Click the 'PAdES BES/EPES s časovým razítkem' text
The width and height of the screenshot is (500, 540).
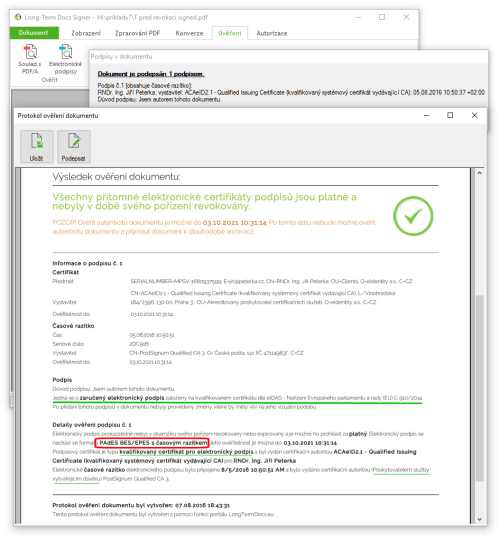point(153,443)
